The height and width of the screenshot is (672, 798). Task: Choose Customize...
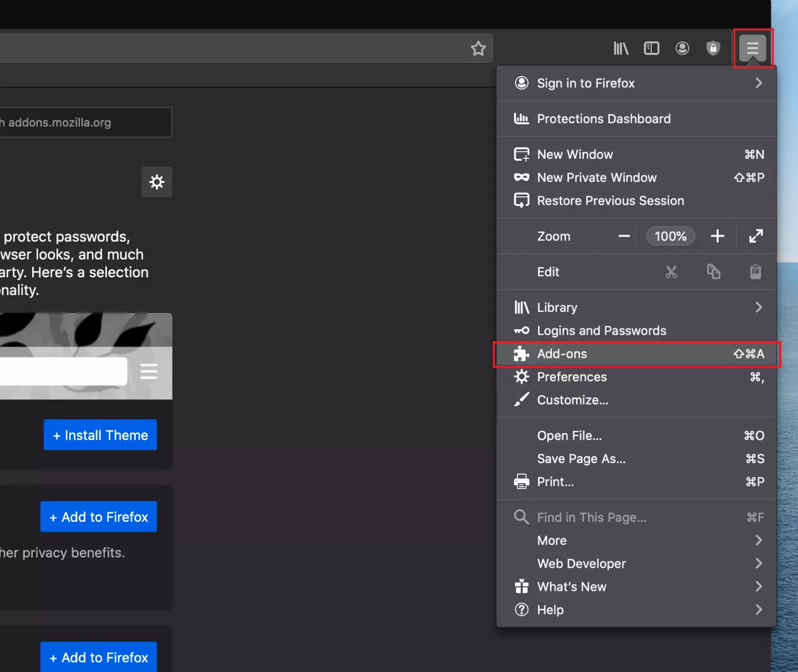click(636, 400)
